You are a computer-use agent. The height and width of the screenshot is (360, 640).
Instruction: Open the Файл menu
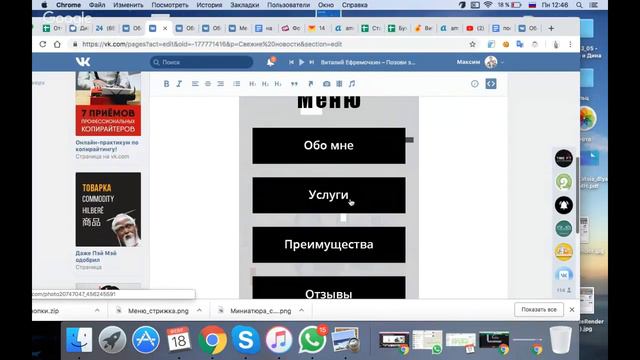point(97,5)
